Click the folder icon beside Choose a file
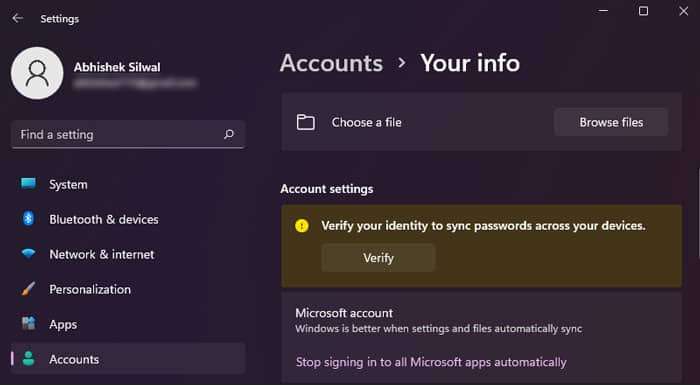The width and height of the screenshot is (700, 385). click(x=306, y=122)
